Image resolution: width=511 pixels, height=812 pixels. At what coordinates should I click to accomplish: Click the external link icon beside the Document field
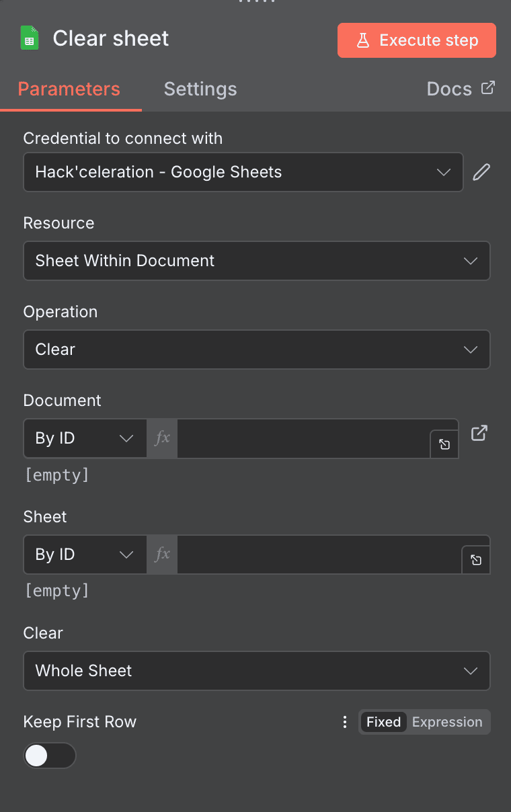pyautogui.click(x=479, y=433)
